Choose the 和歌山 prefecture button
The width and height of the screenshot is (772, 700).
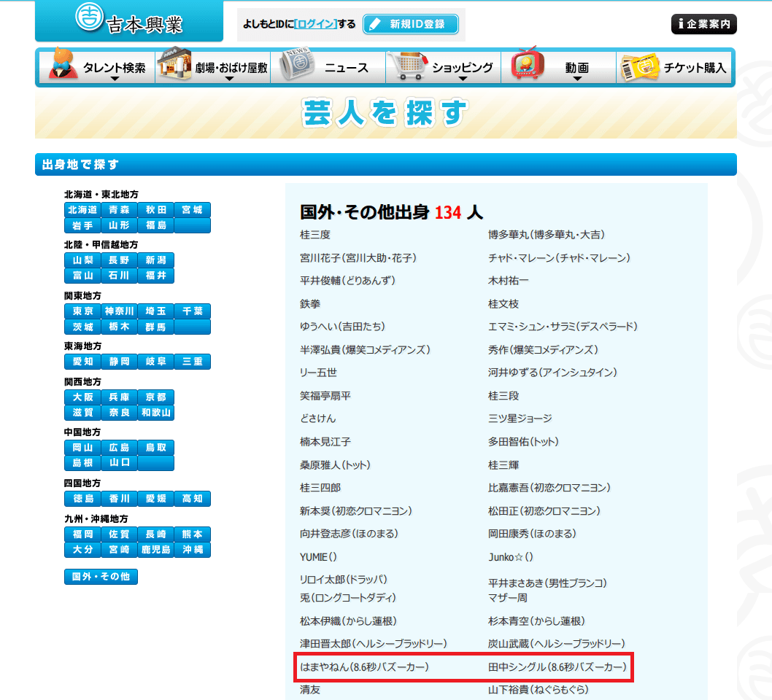(156, 413)
